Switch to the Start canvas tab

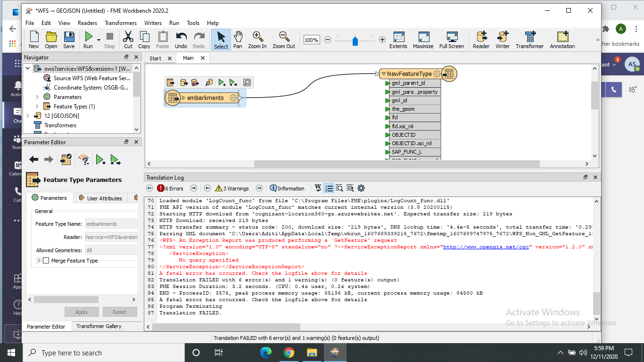pos(155,58)
